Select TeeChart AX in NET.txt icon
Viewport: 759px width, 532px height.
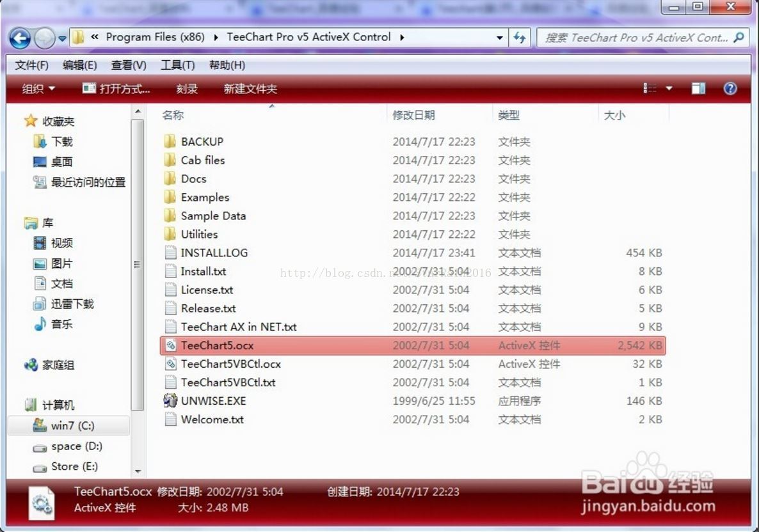pyautogui.click(x=170, y=327)
